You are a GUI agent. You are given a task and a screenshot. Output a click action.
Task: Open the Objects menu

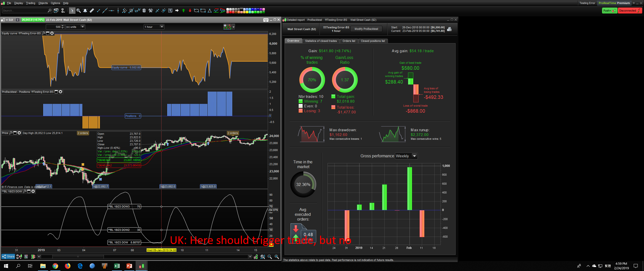coord(43,3)
